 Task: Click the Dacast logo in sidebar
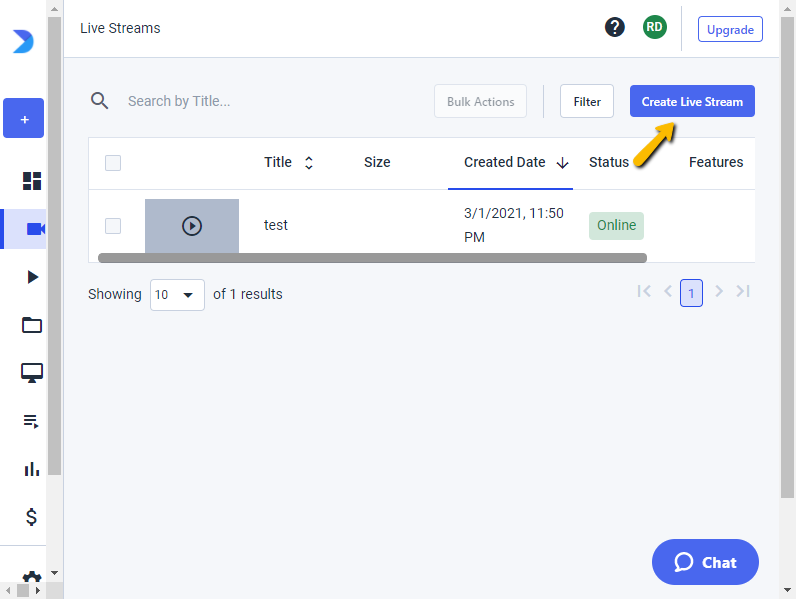coord(23,42)
